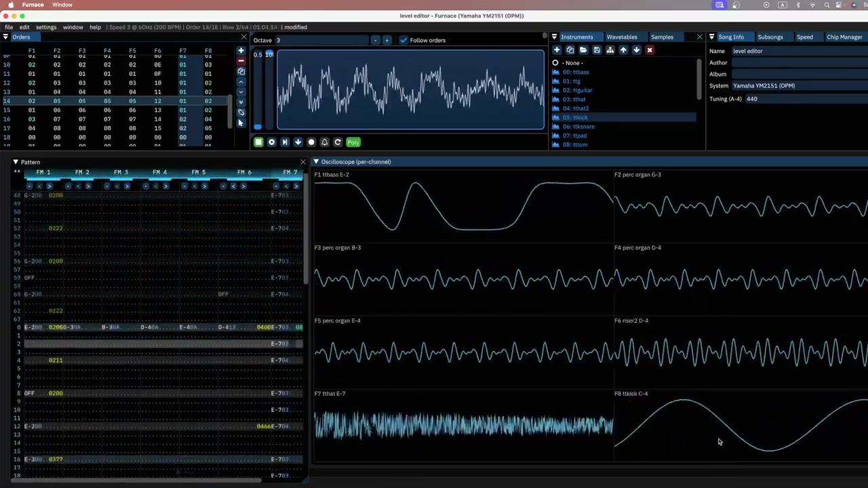The image size is (868, 488).
Task: Open the settings menu
Action: coord(46,27)
